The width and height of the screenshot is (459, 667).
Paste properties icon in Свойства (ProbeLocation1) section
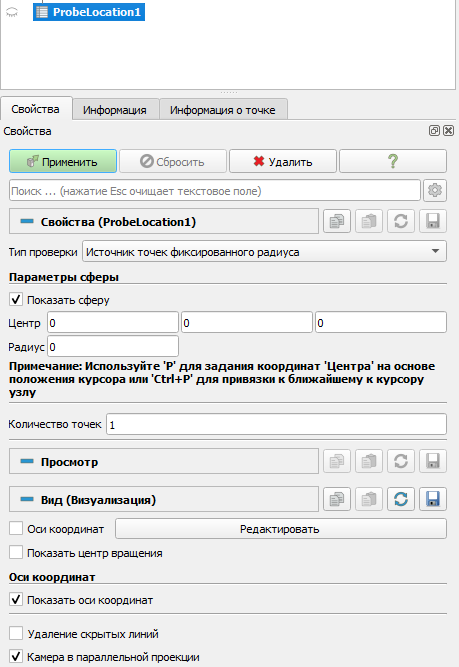point(369,221)
